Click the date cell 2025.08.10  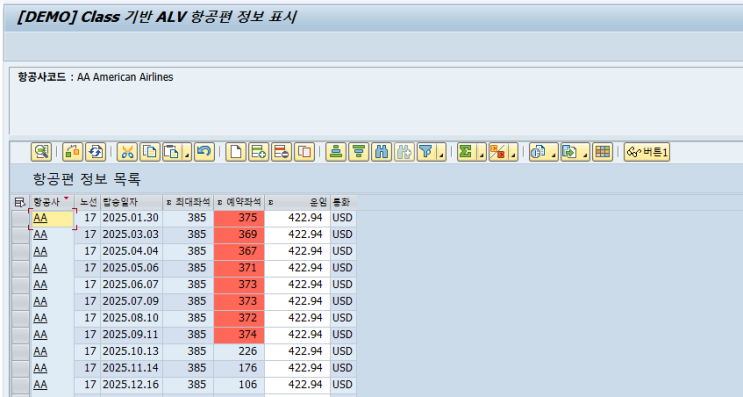coord(131,318)
